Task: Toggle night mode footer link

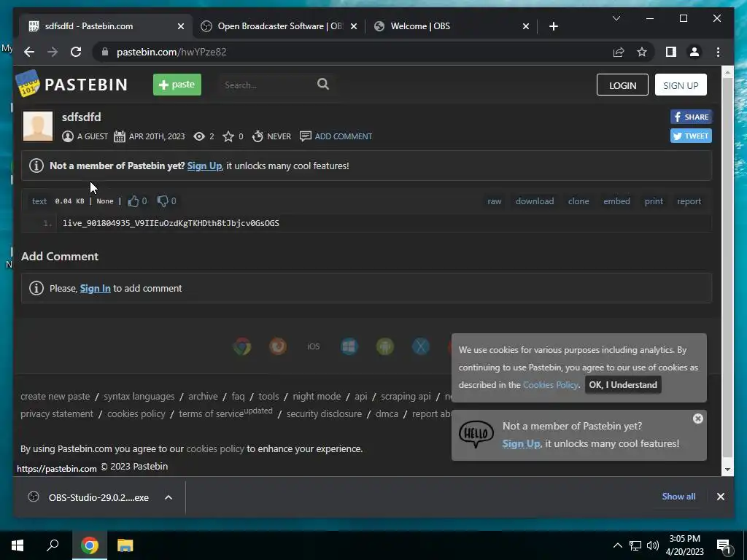Action: coord(317,396)
